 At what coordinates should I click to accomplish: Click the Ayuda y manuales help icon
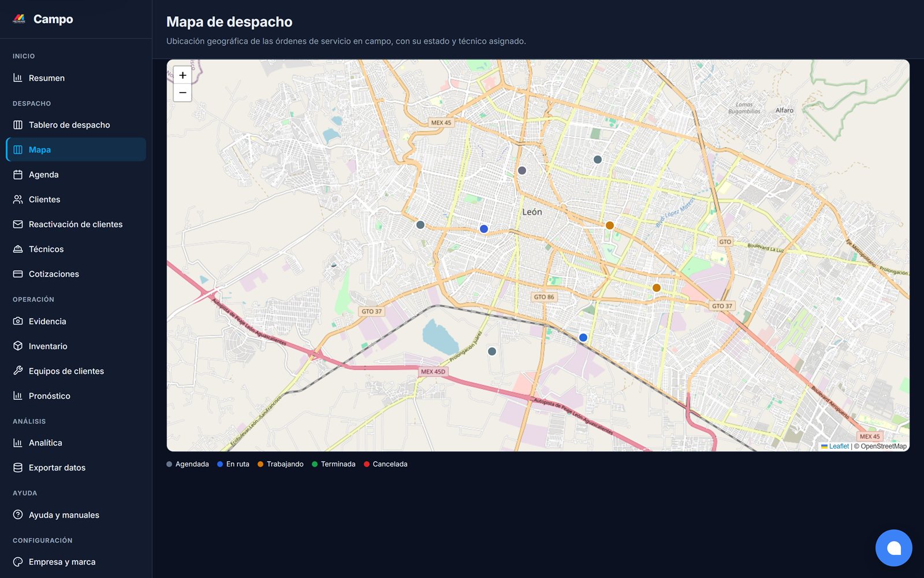click(x=18, y=515)
